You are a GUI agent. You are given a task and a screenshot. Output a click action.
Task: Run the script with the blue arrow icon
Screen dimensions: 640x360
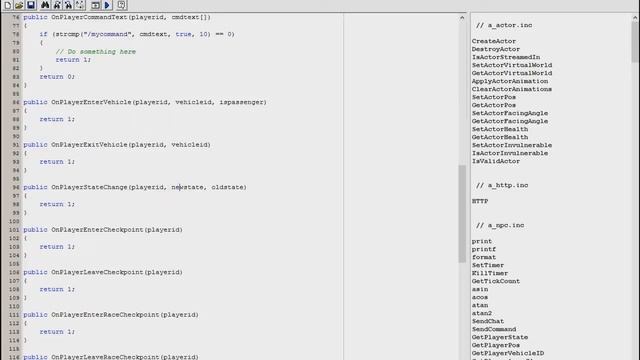tap(107, 5)
